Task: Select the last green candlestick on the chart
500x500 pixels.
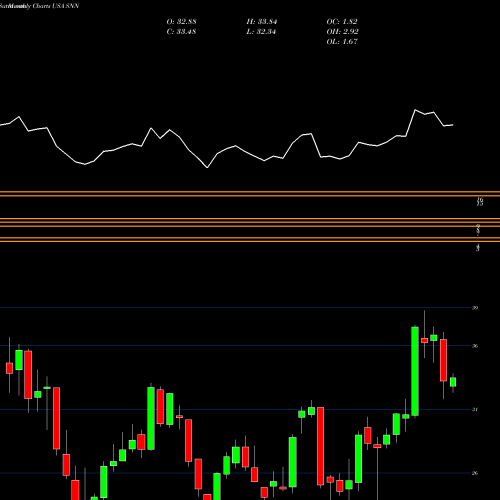Action: [x=453, y=382]
